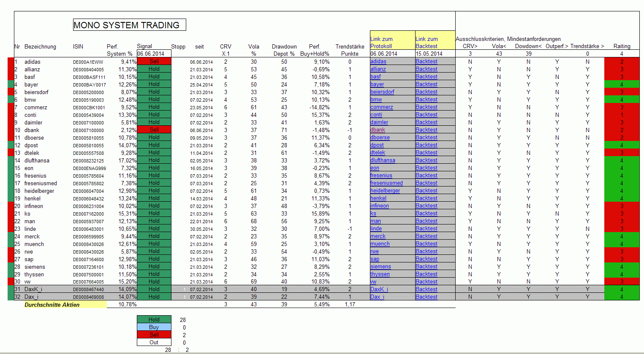Follow the thyssen protocol link
The height and width of the screenshot is (354, 644).
pyautogui.click(x=380, y=274)
